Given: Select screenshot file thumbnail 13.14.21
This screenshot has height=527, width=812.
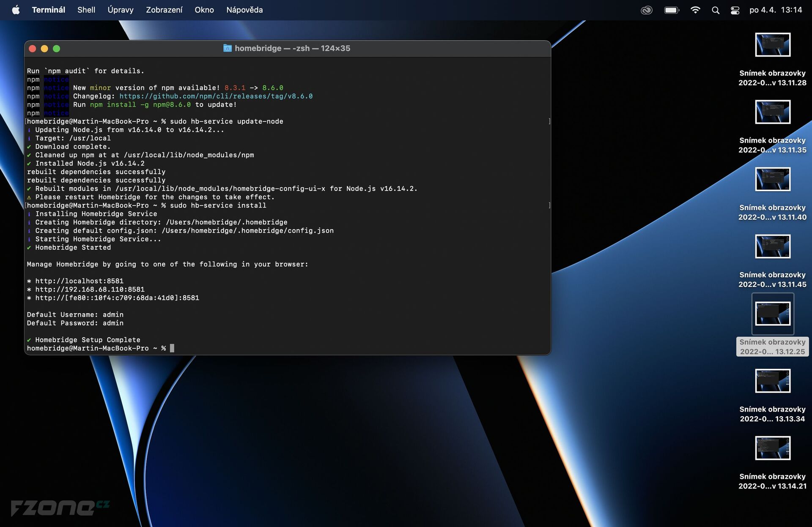Looking at the screenshot, I should coord(773,448).
